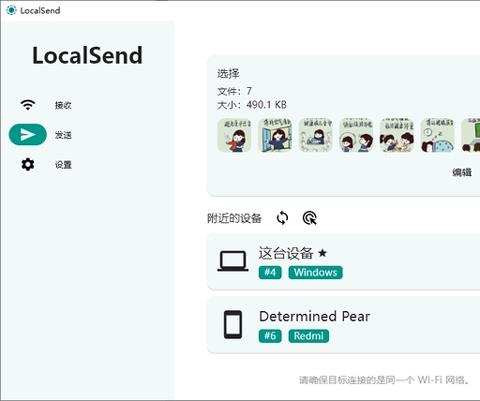Click the manual target address icon

coord(310,218)
